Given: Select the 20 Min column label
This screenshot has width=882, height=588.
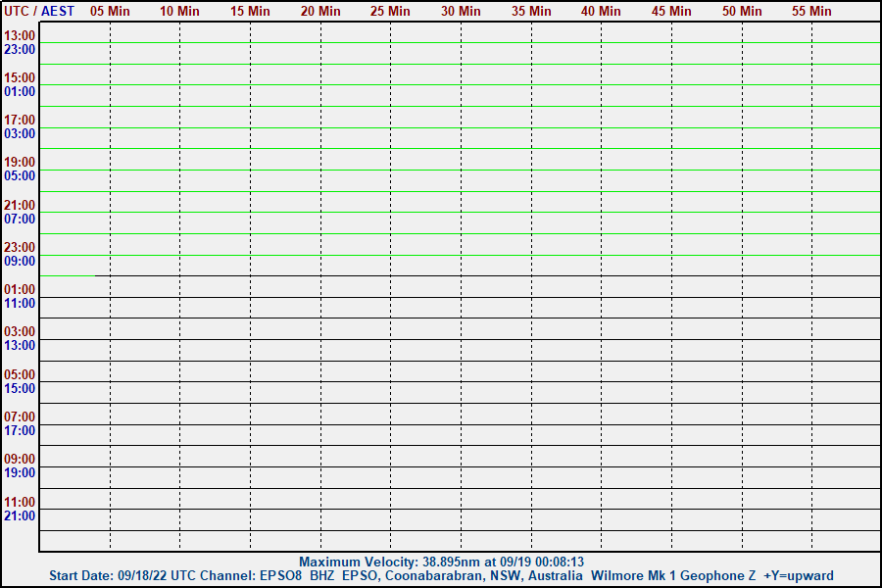Looking at the screenshot, I should pyautogui.click(x=320, y=11).
